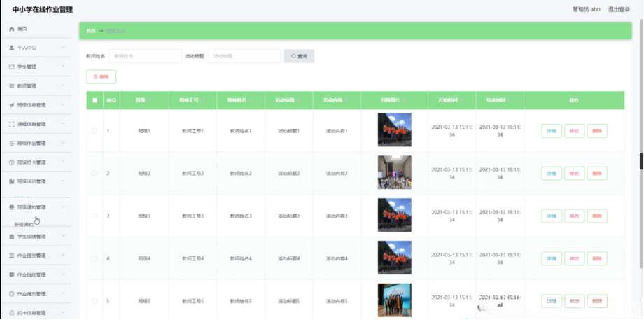The image size is (644, 320).
Task: Click the icon beside 班级信息管理
Action: 11,105
